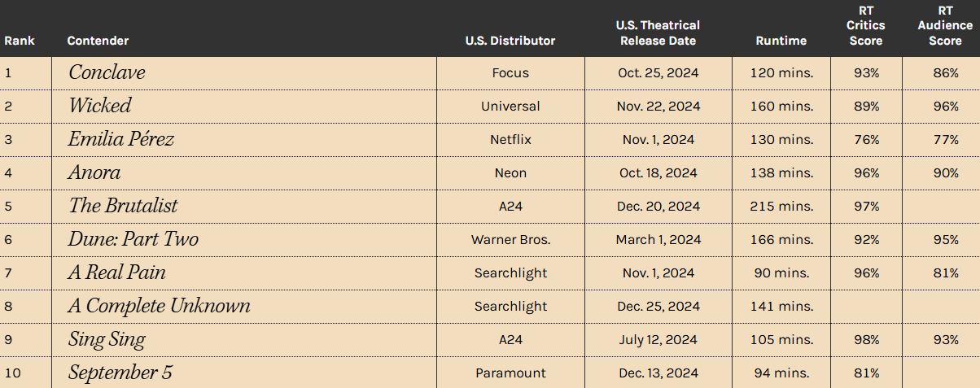Click the Anora film title

(x=94, y=172)
